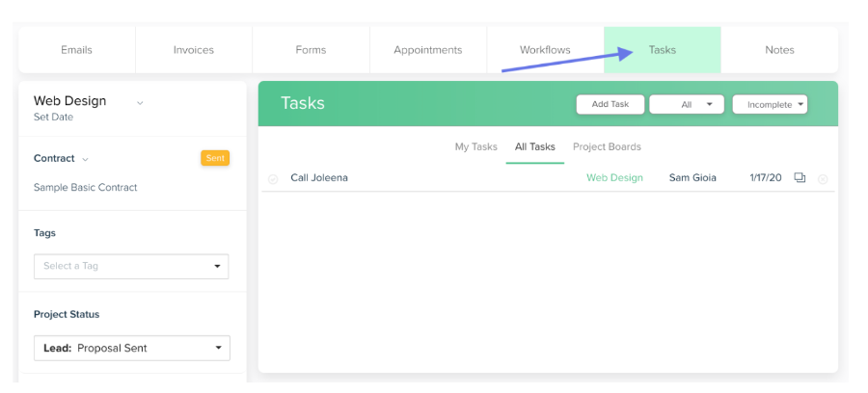The width and height of the screenshot is (868, 393).
Task: Open the All filter dropdown
Action: (687, 104)
